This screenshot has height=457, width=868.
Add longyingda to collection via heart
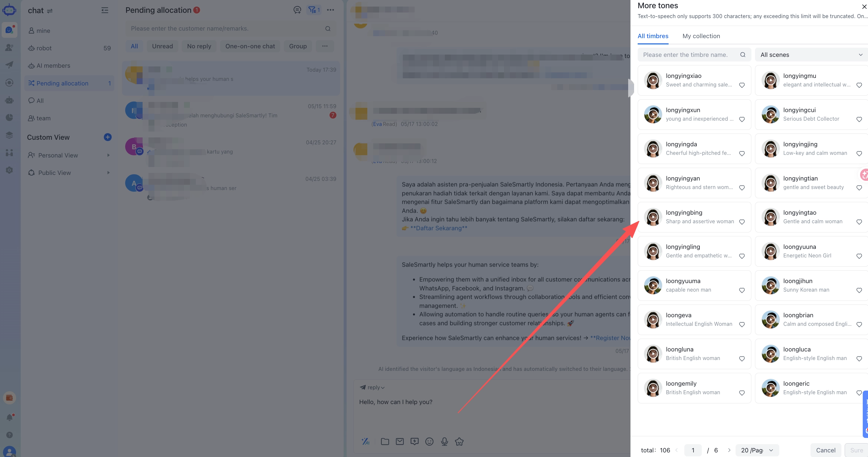pyautogui.click(x=742, y=154)
